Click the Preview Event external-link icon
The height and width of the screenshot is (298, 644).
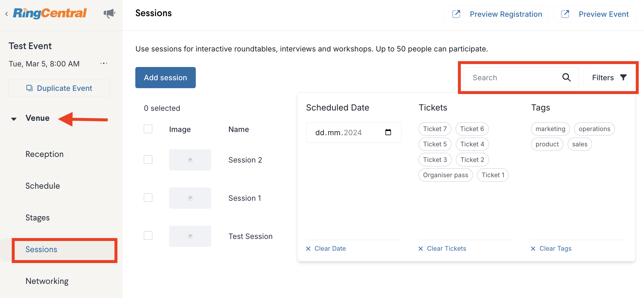coord(565,14)
